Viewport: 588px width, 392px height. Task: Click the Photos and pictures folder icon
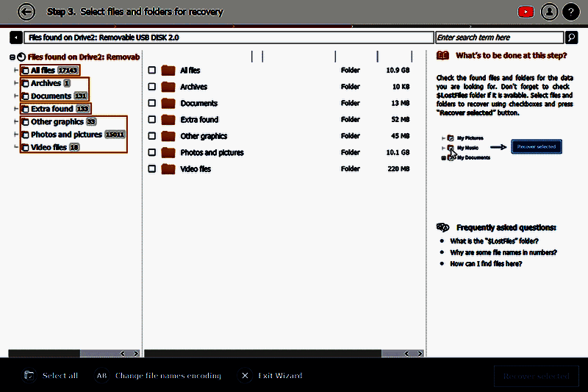(x=168, y=152)
